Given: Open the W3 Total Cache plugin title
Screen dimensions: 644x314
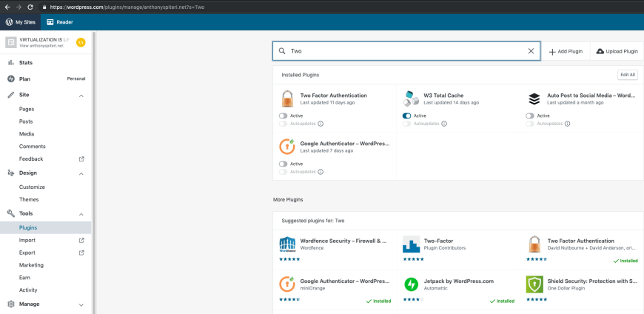Looking at the screenshot, I should pos(443,96).
